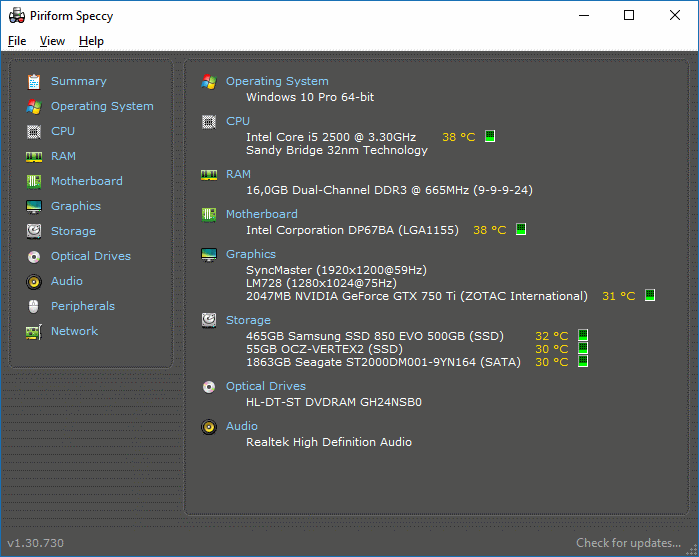Click the 'Sandy Bridge 32nm Technology' text

pos(337,150)
